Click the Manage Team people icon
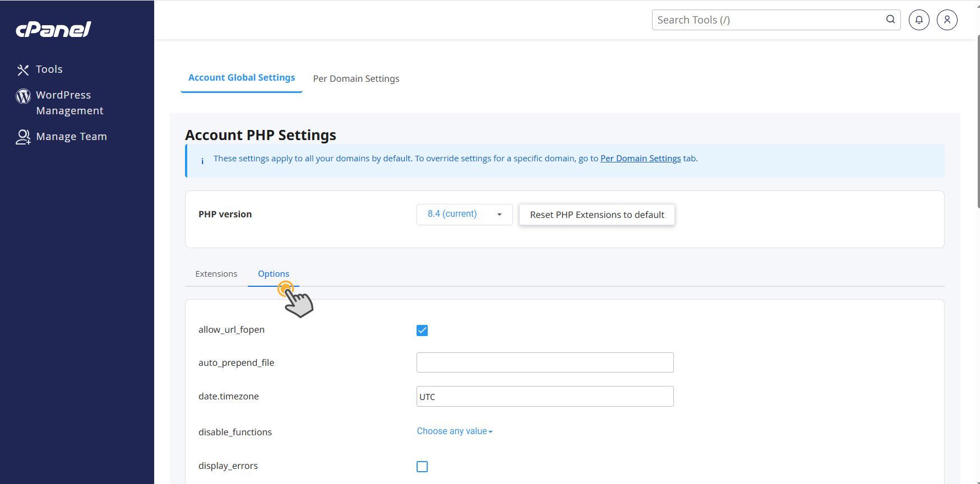This screenshot has height=484, width=980. click(x=23, y=137)
